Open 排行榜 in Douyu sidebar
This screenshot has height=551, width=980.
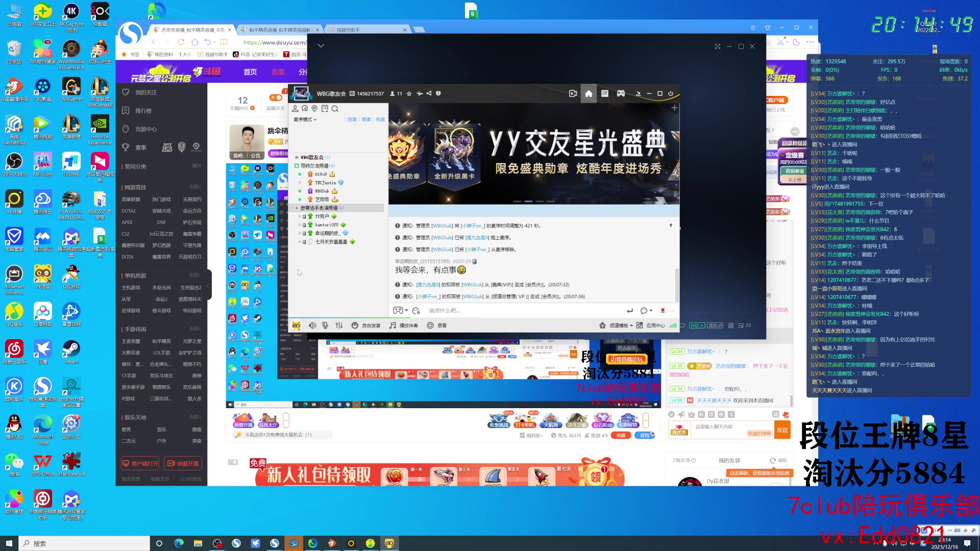point(136,111)
